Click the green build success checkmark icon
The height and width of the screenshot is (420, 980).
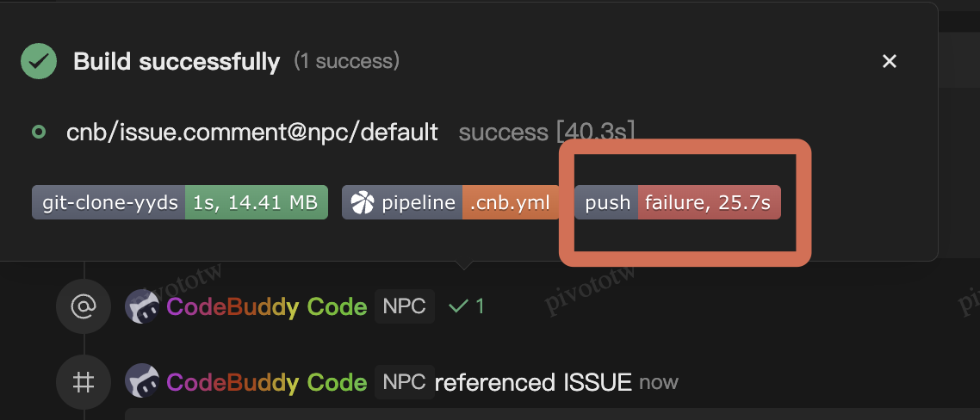[39, 61]
